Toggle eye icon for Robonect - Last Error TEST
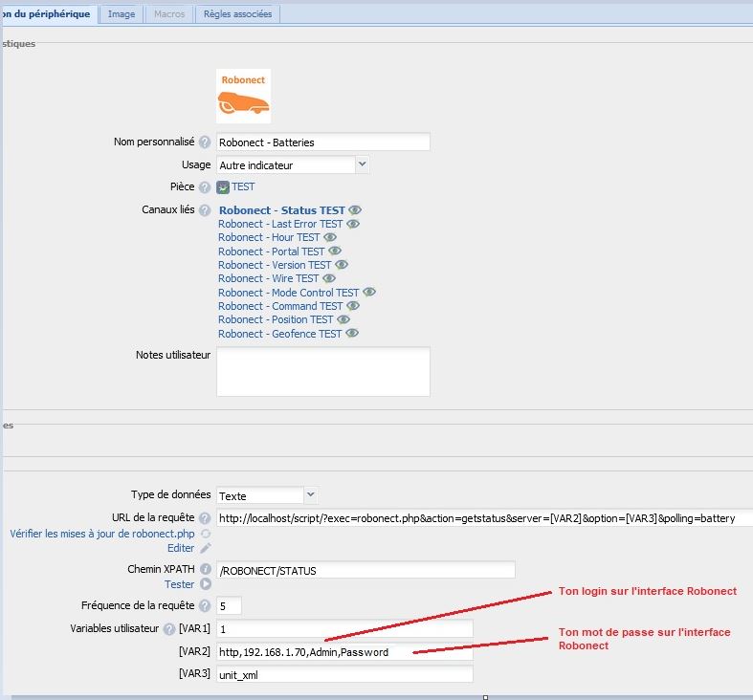The width and height of the screenshot is (753, 700). coord(353,224)
